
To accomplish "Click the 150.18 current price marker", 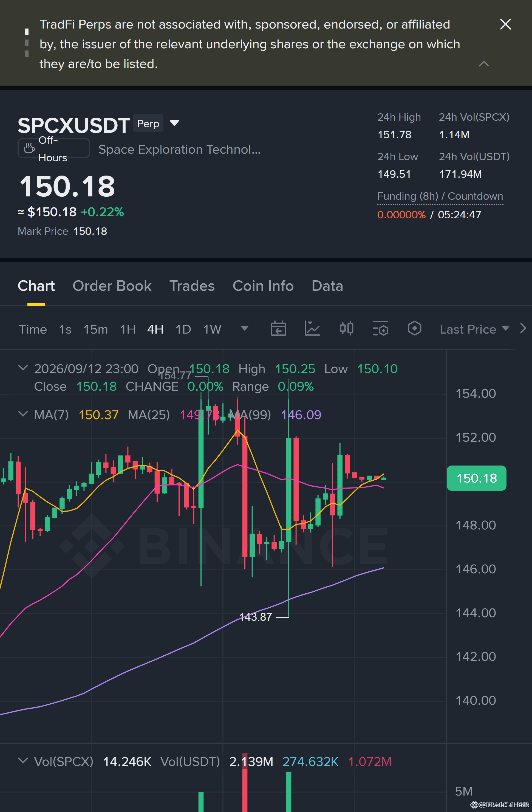I will click(476, 478).
